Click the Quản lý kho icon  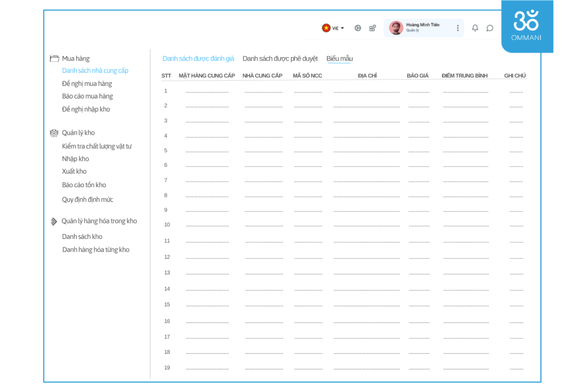pyautogui.click(x=54, y=133)
